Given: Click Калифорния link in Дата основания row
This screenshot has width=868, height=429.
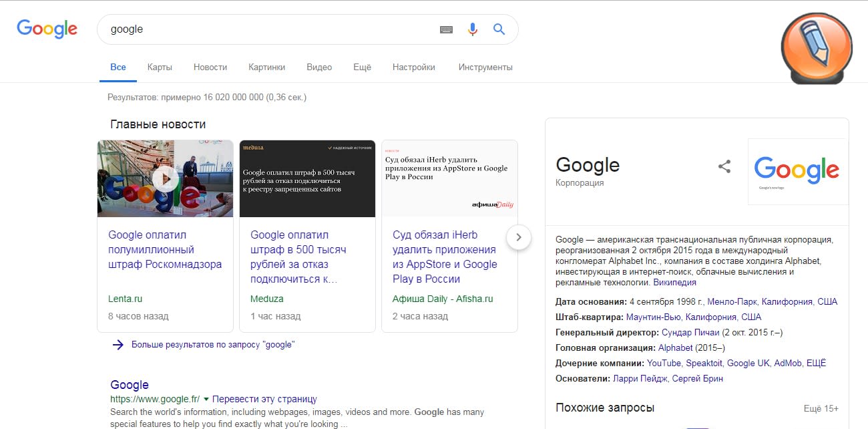Looking at the screenshot, I should (x=787, y=301).
